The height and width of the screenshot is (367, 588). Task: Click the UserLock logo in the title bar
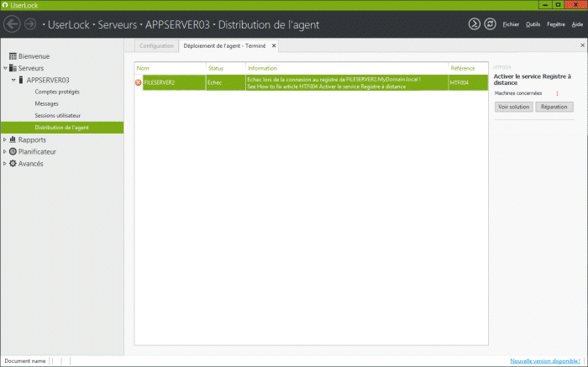click(5, 5)
